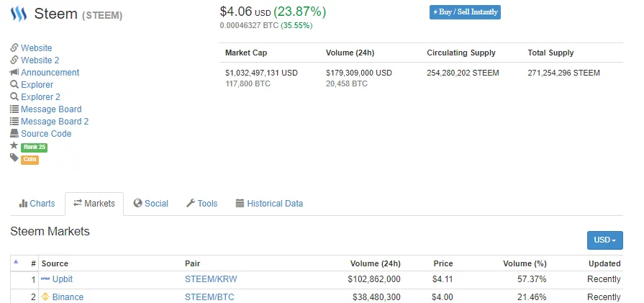
Task: Click the Binance exchange logo icon
Action: (x=45, y=297)
